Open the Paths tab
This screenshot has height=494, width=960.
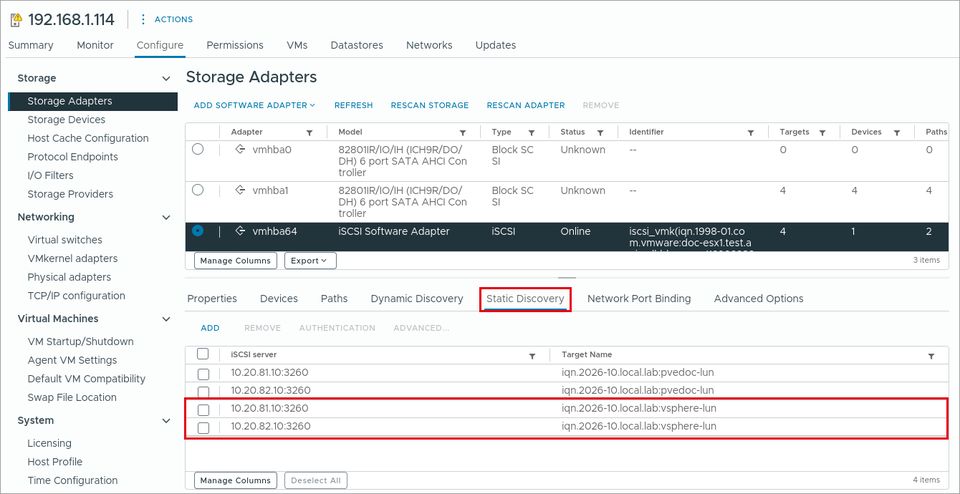click(334, 299)
